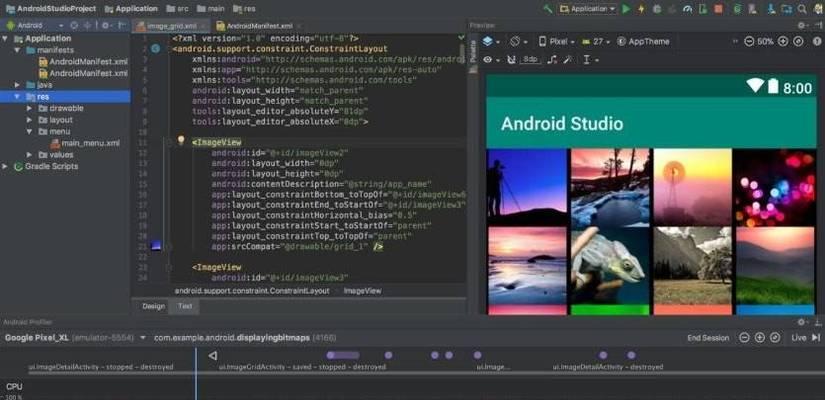The height and width of the screenshot is (400, 825).
Task: Hide the project panel with collapse icon
Action: pos(122,25)
